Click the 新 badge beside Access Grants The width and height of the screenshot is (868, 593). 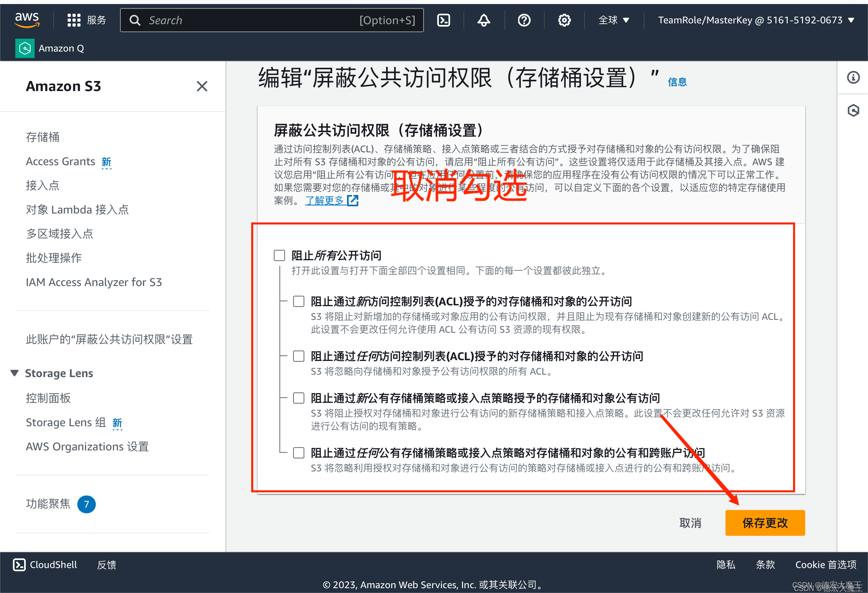(x=106, y=162)
